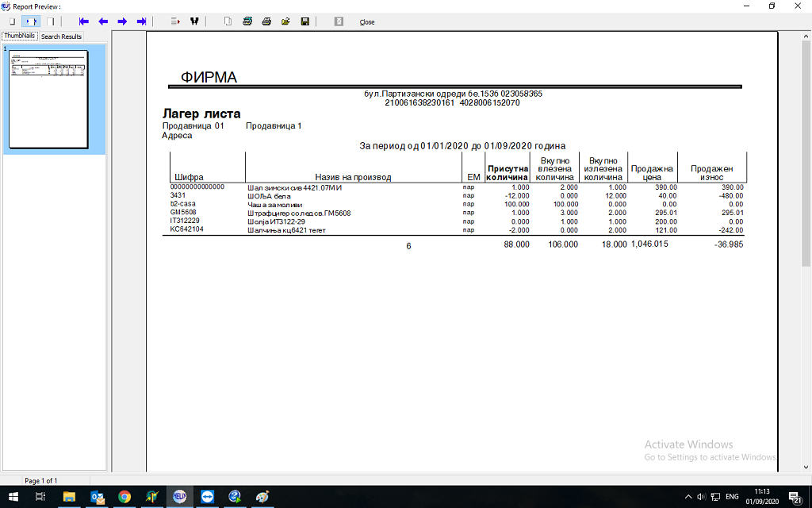Screen dimensions: 812x508
Task: Print the report with the printer icon
Action: (x=266, y=21)
